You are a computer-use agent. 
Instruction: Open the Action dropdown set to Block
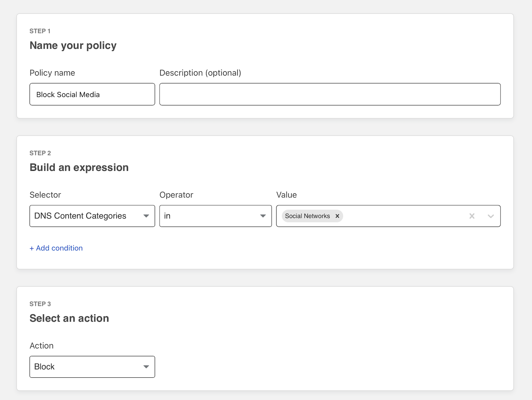(92, 367)
